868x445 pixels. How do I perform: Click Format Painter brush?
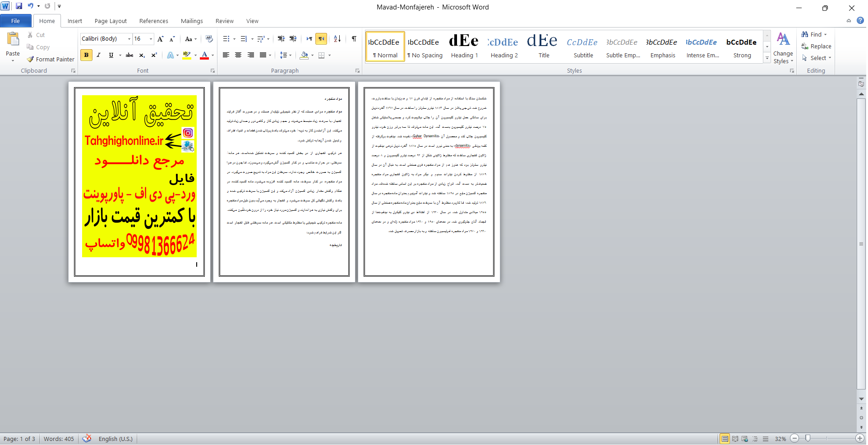[x=51, y=59]
